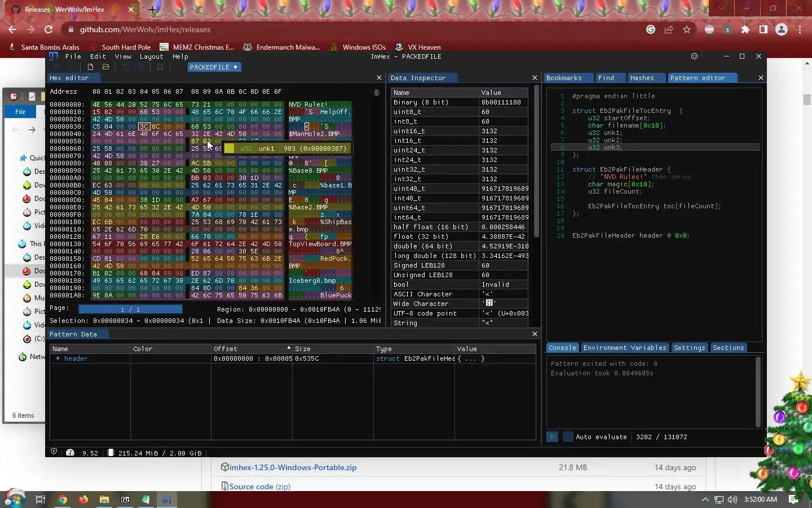Reload the Chrome page
Image resolution: width=812 pixels, height=508 pixels.
[x=48, y=29]
